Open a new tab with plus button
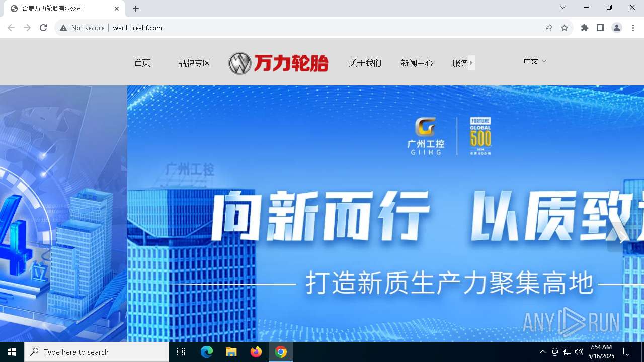The width and height of the screenshot is (644, 362). click(136, 9)
